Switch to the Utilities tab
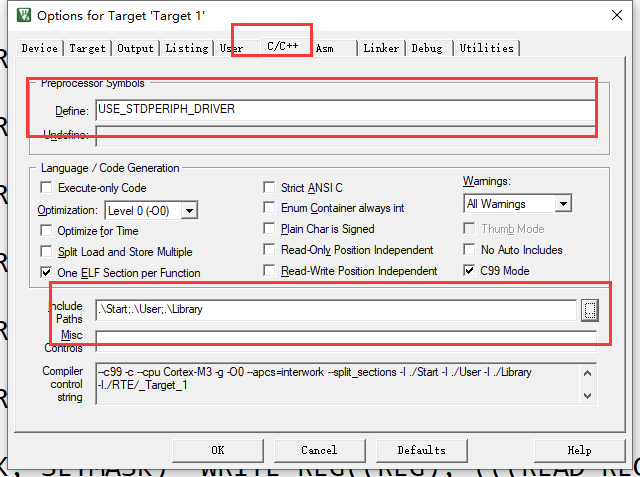640x477 pixels. click(x=487, y=48)
